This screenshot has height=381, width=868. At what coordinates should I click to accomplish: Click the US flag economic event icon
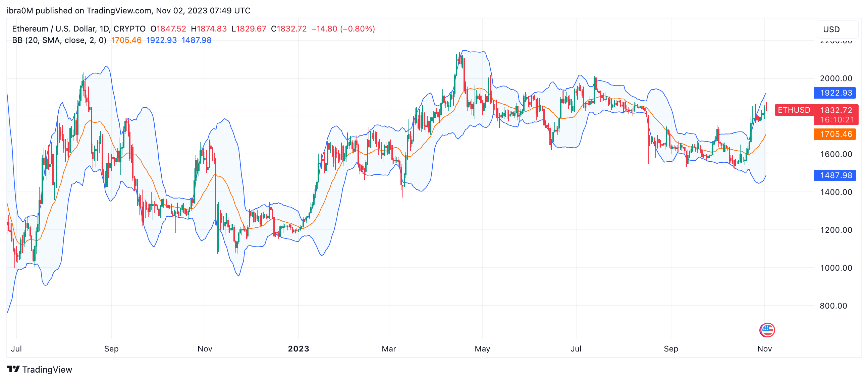[767, 330]
